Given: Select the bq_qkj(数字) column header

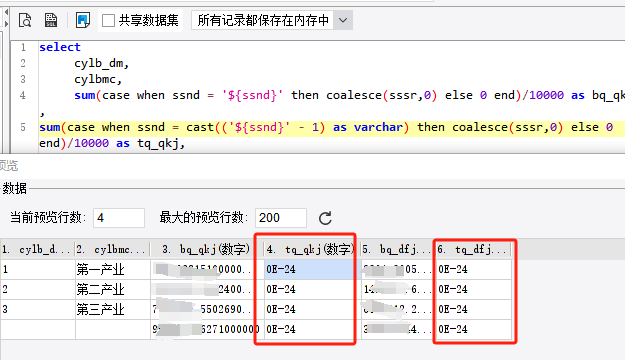Looking at the screenshot, I should [x=206, y=250].
